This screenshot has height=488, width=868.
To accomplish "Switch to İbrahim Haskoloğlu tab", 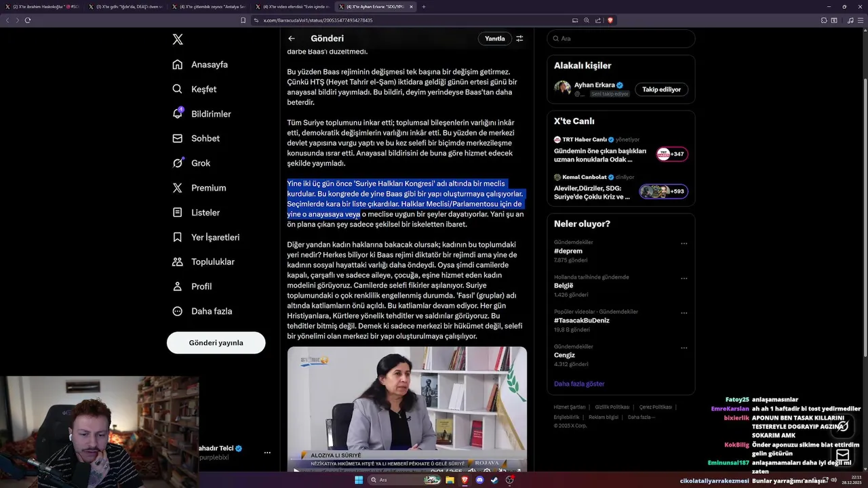I will click(43, 7).
